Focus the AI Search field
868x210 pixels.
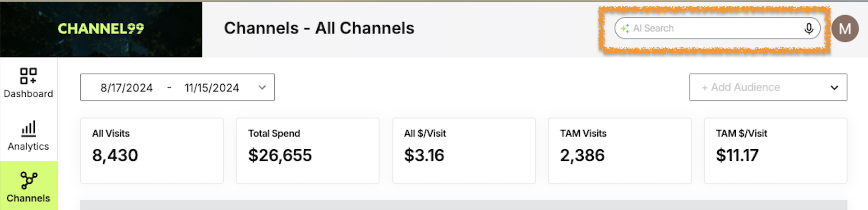(717, 28)
